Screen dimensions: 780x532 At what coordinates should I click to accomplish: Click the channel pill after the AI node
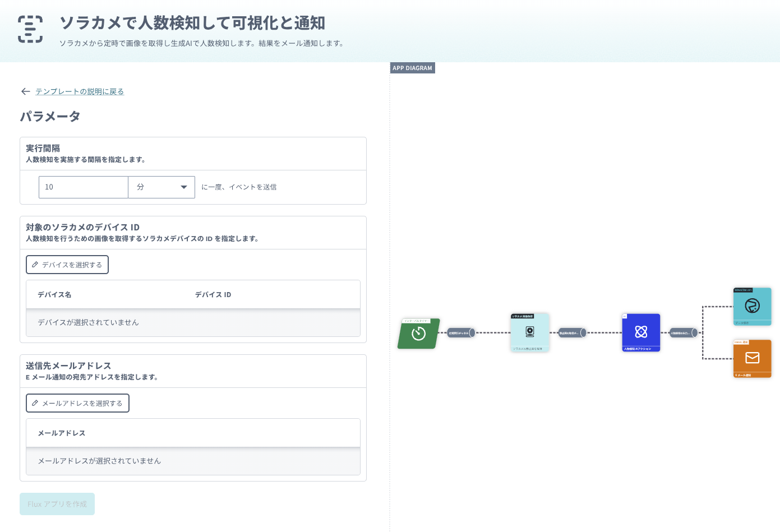[683, 333]
